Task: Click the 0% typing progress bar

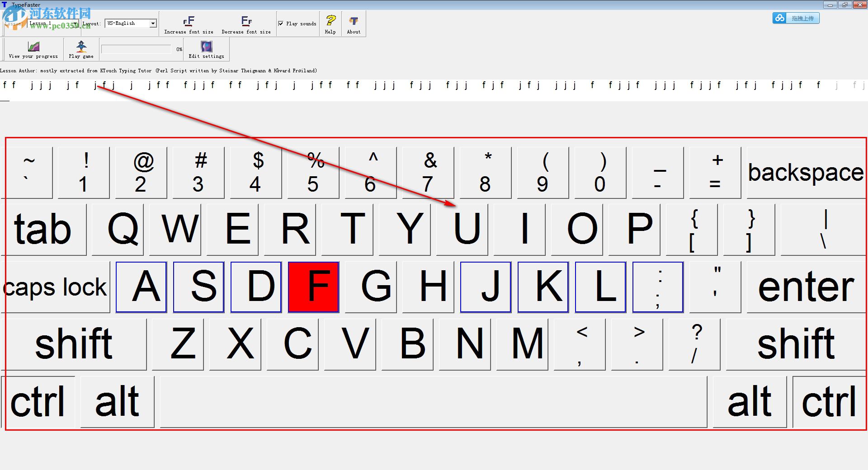Action: coord(136,49)
